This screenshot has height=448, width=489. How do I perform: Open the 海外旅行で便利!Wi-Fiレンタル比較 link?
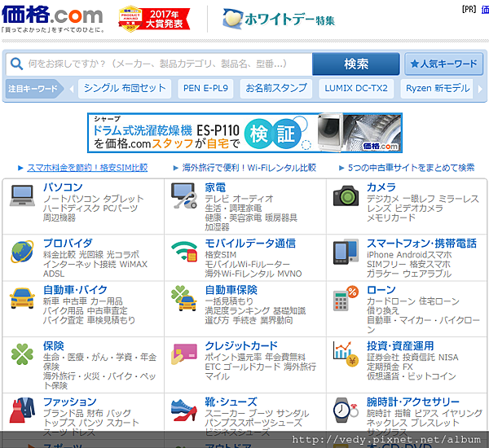(x=249, y=168)
